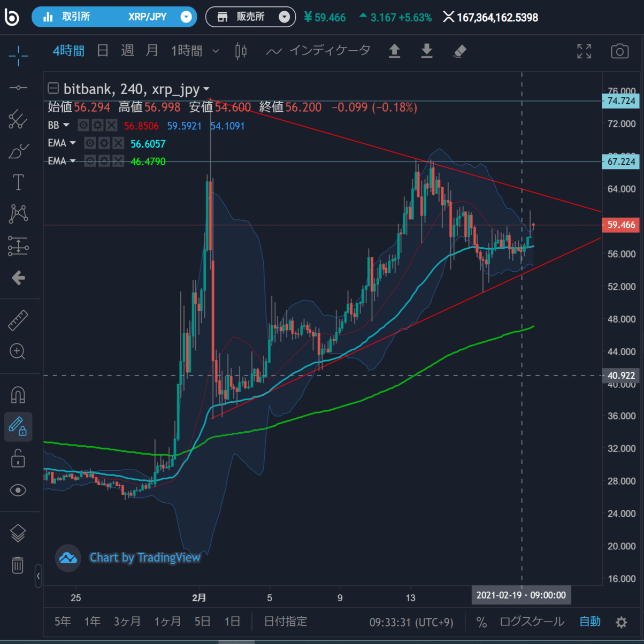This screenshot has width=644, height=644.
Task: Activate the zoom-in tool
Action: (x=19, y=351)
